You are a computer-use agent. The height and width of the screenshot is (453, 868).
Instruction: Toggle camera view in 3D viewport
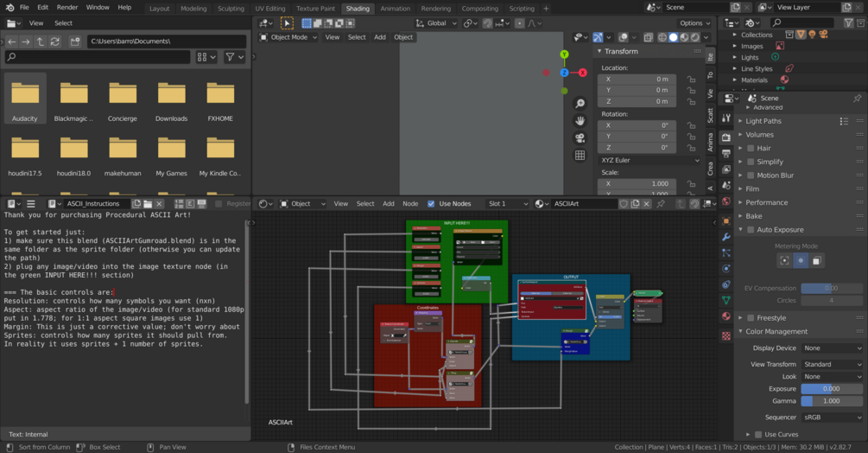580,138
